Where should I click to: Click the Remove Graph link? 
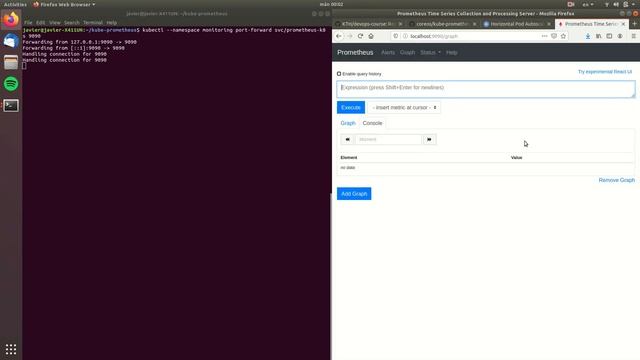616,180
